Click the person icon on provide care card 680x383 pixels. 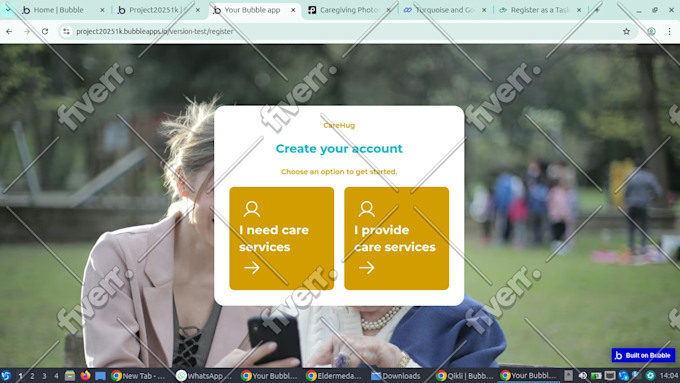tap(366, 209)
